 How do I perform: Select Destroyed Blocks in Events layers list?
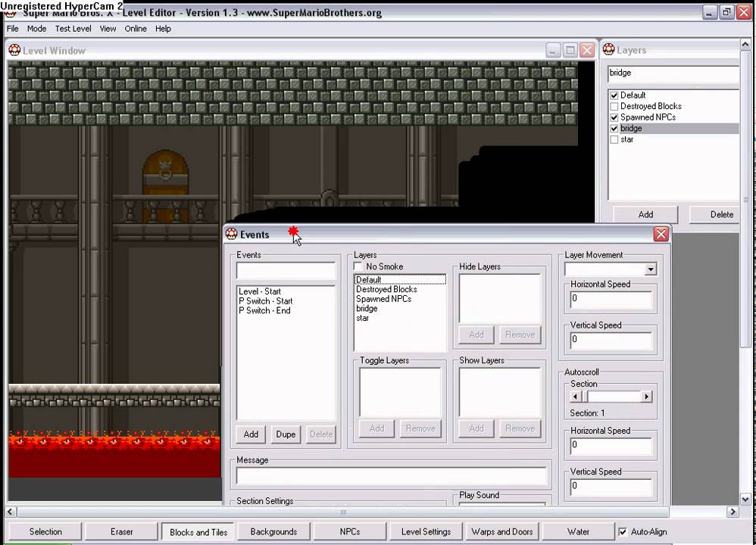pyautogui.click(x=386, y=289)
